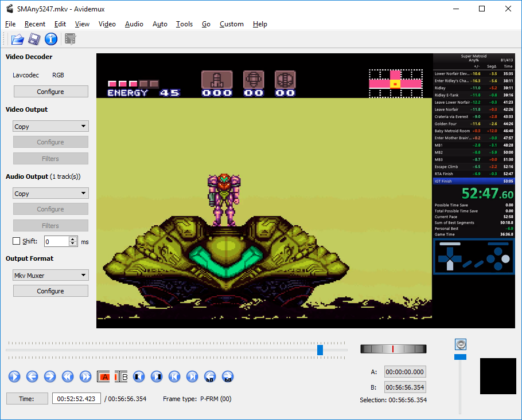Open the Custom menu

pyautogui.click(x=231, y=24)
